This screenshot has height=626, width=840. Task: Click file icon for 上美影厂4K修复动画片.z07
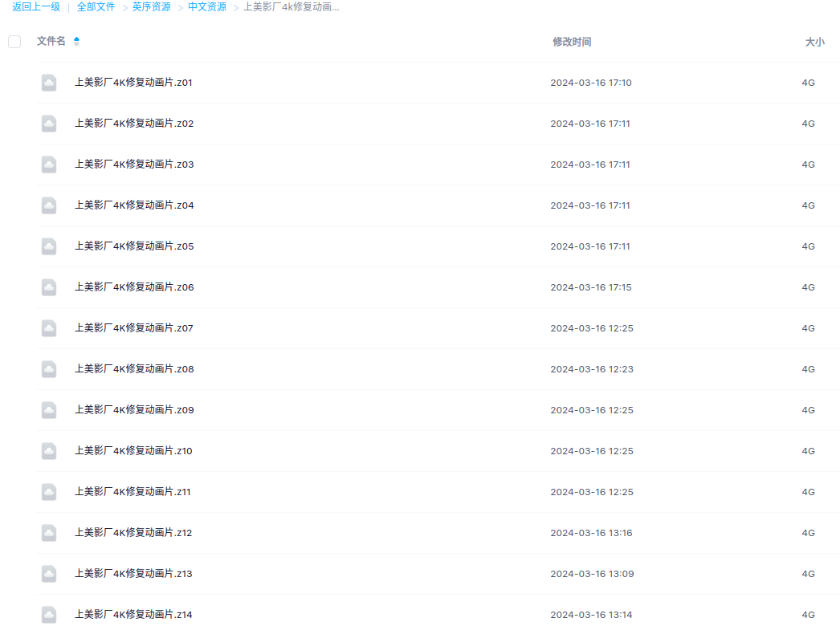coord(49,328)
